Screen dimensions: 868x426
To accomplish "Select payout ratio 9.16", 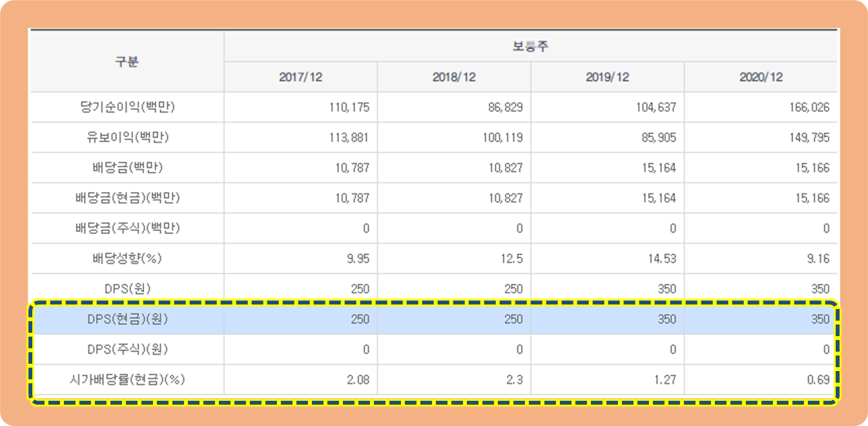I will pos(818,259).
